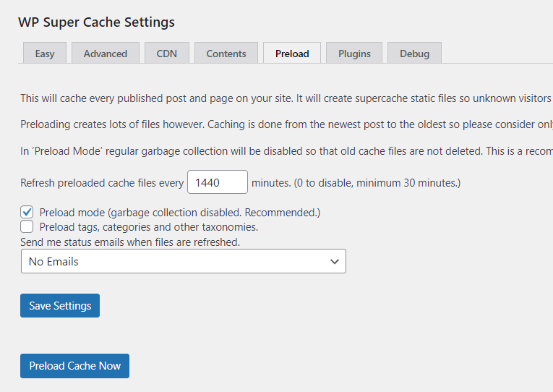553x392 pixels.
Task: Open the Plugins tab
Action: 354,54
